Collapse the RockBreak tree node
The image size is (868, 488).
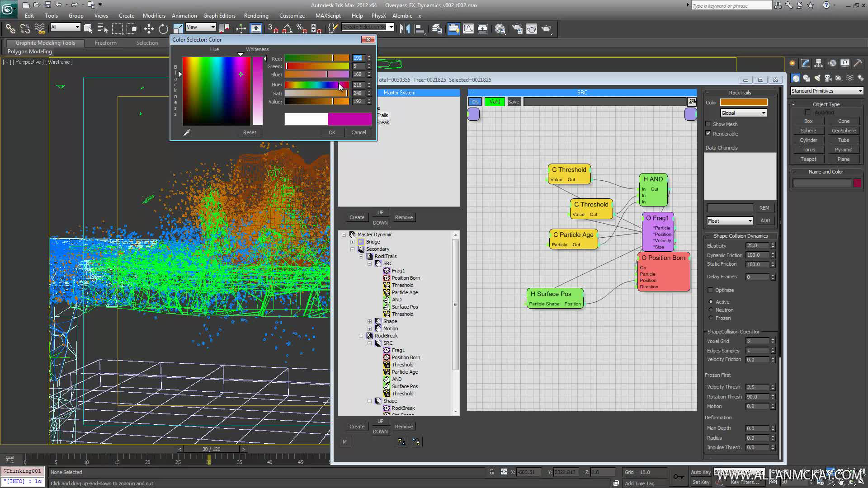361,336
